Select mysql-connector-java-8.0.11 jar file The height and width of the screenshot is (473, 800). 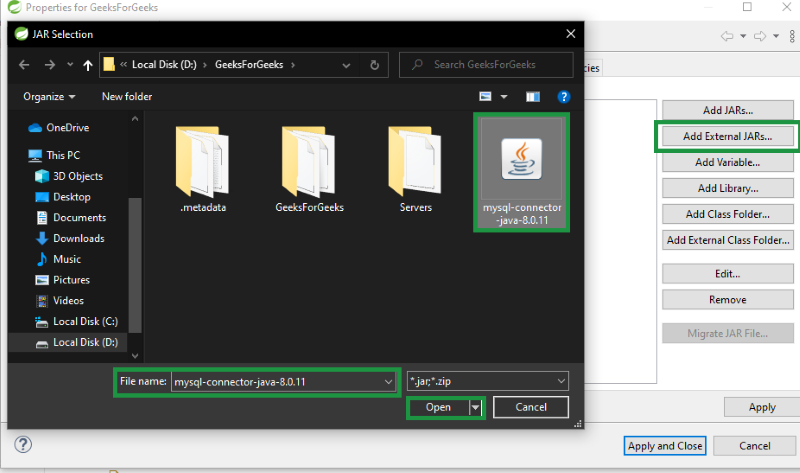coord(521,172)
